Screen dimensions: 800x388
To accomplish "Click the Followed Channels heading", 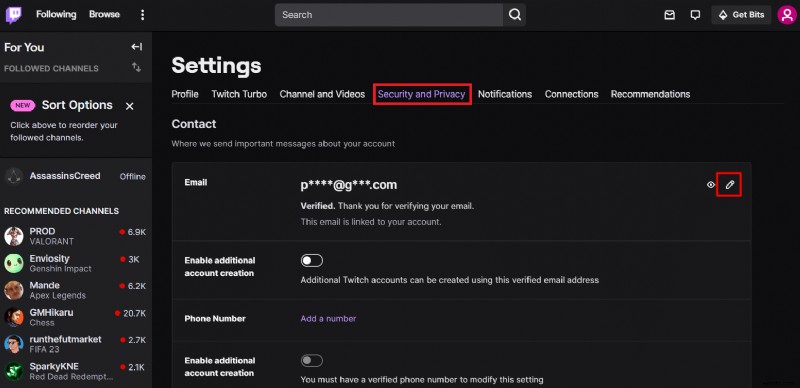I will [x=51, y=68].
